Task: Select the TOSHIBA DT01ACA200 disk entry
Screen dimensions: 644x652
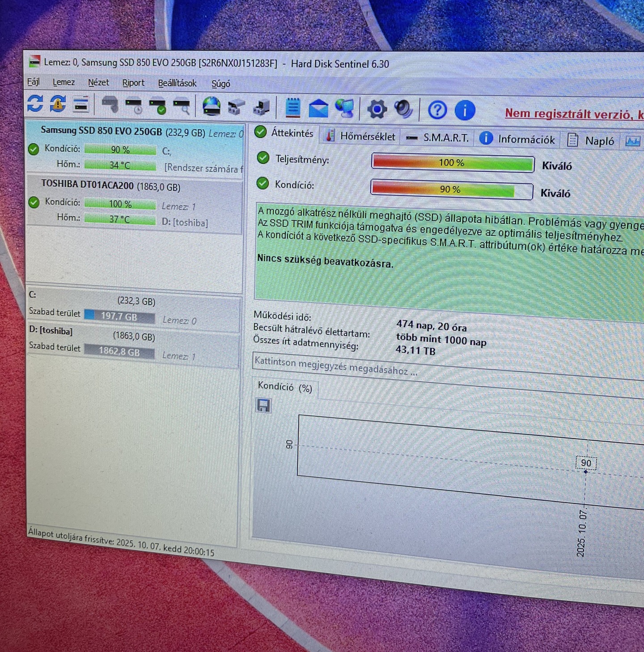Action: point(135,204)
